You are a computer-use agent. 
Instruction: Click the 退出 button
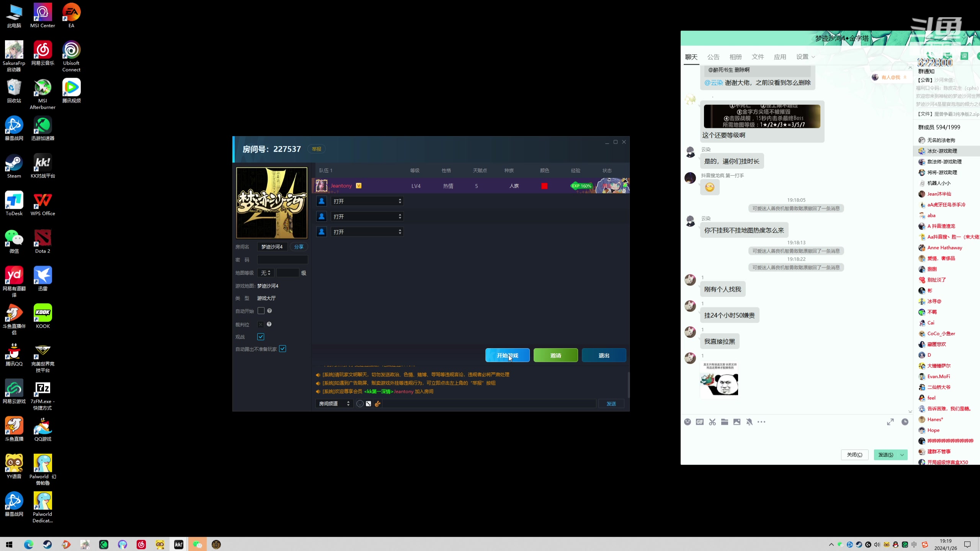604,355
